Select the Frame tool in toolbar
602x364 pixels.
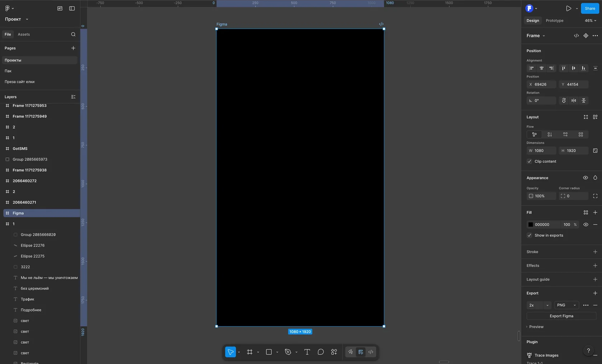click(250, 352)
